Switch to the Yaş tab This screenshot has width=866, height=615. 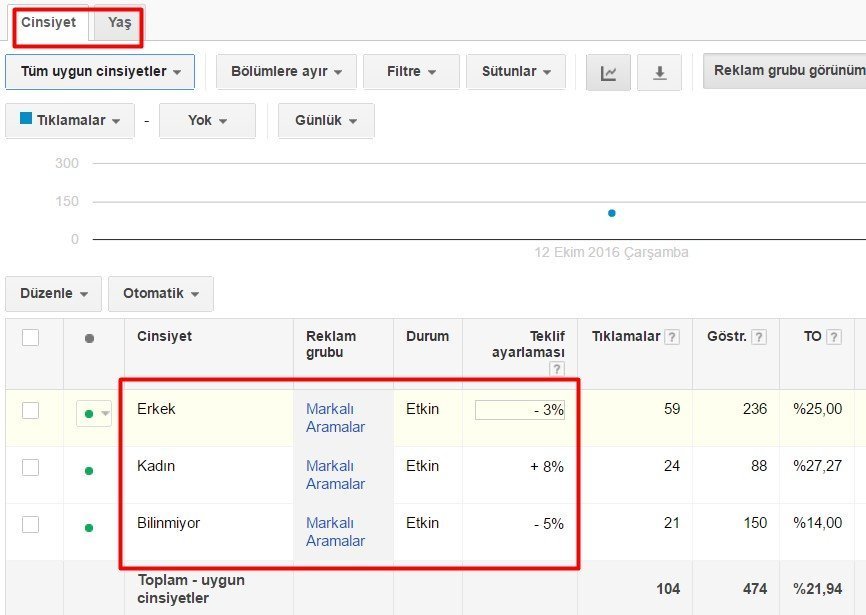pyautogui.click(x=119, y=23)
